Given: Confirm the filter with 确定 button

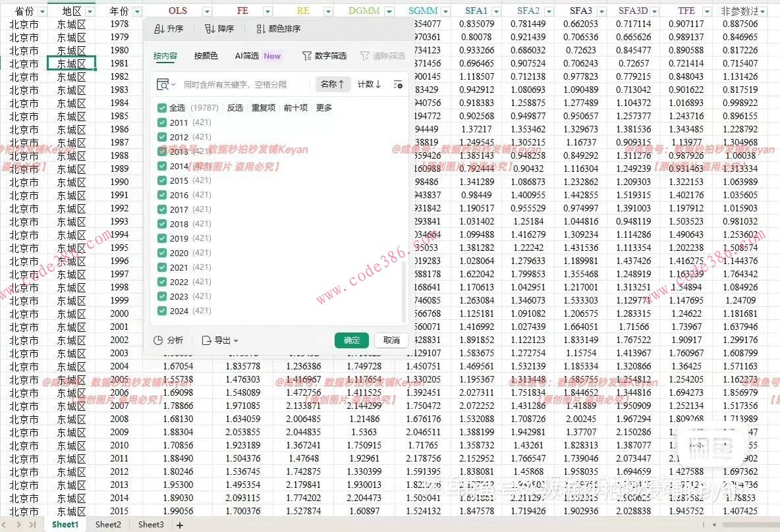Looking at the screenshot, I should [351, 340].
